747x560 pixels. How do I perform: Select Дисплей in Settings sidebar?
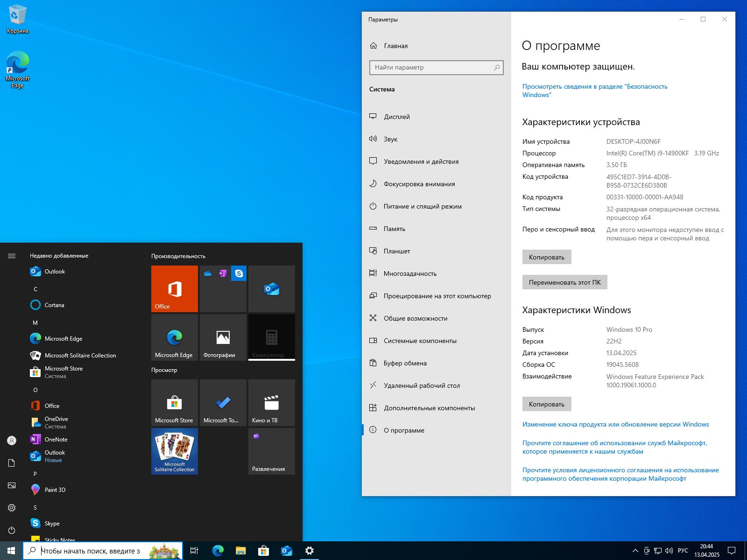[x=437, y=117]
